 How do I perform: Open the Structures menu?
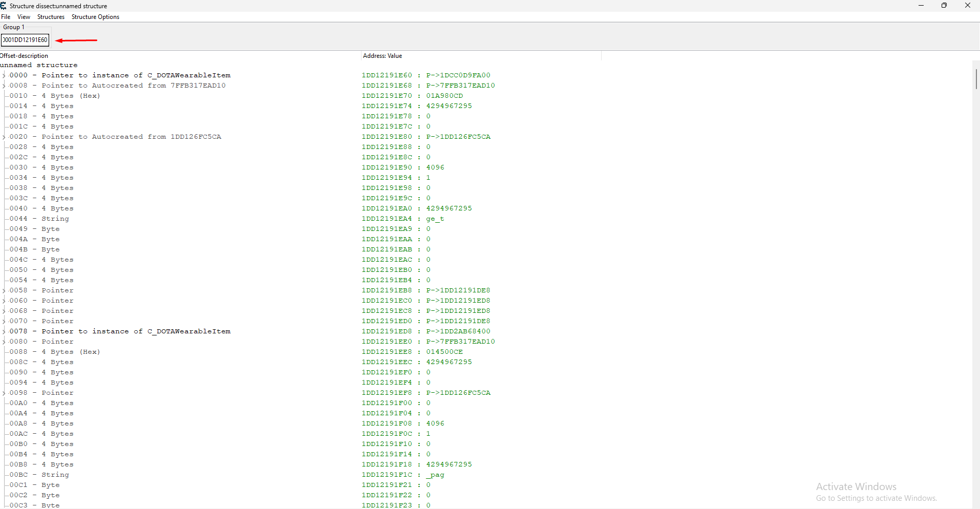tap(51, 17)
